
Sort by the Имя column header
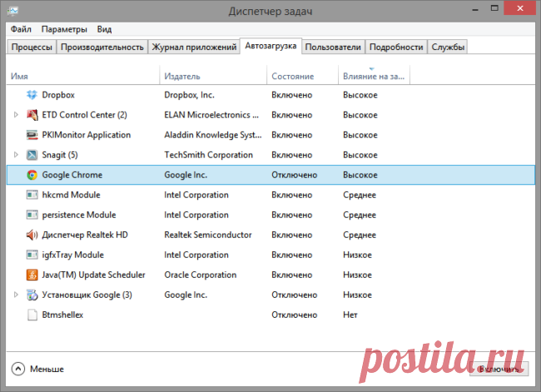(82, 76)
